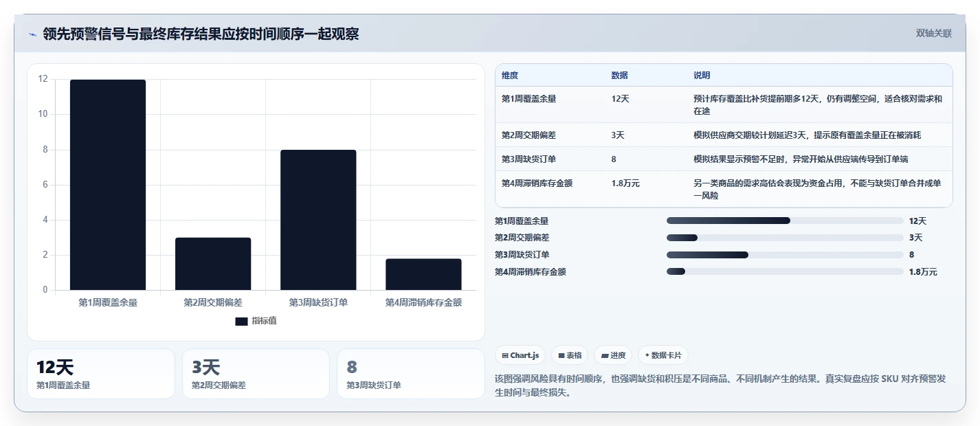The image size is (980, 426).
Task: Click the title 领先预警信号与最终库存结果
Action: coord(201,34)
